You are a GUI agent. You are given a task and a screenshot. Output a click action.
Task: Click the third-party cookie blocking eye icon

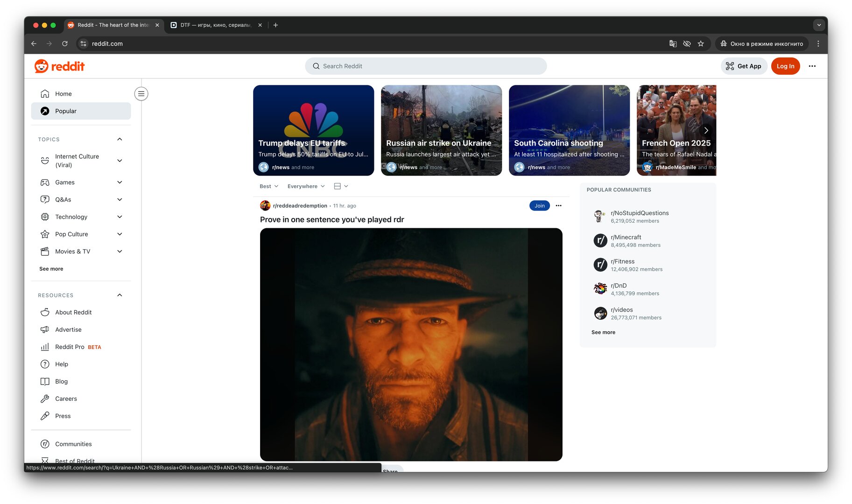coord(687,44)
